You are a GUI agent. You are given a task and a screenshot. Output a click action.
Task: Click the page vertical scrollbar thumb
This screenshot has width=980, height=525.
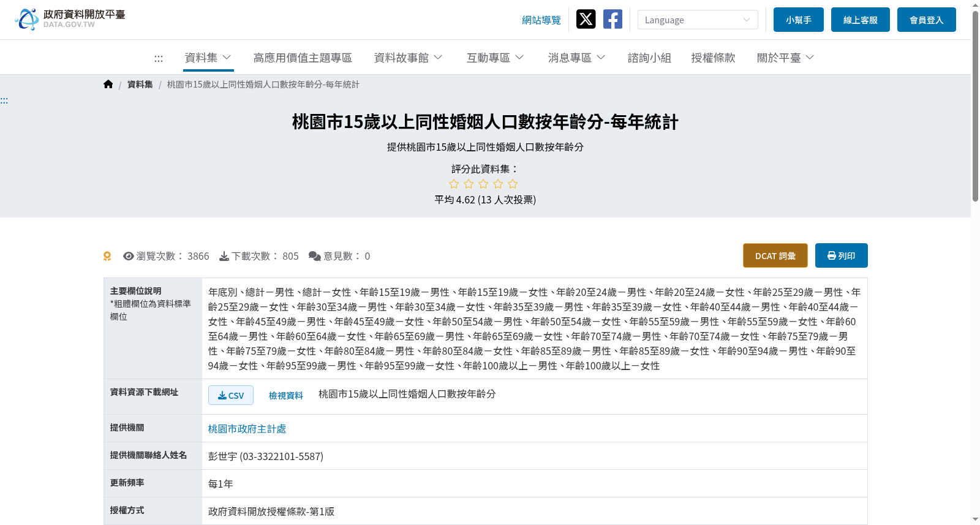pos(975,105)
